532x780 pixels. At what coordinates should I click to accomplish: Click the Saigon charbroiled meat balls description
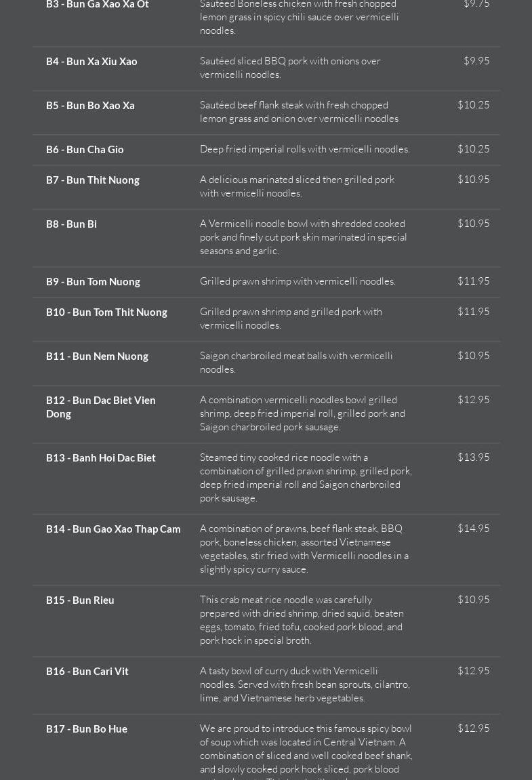[x=296, y=363]
